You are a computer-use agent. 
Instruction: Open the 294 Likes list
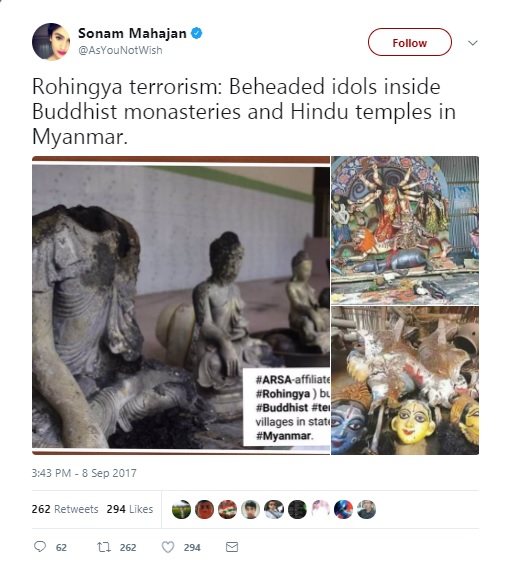[130, 509]
